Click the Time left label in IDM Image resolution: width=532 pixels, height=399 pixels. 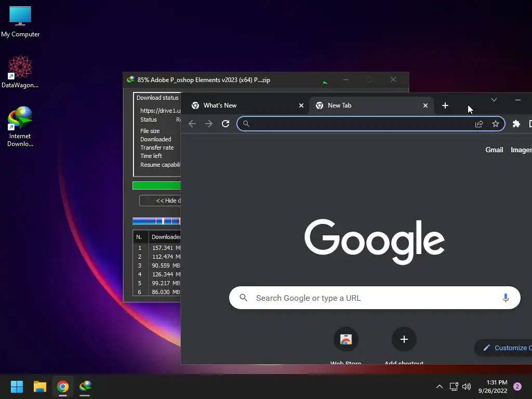click(151, 156)
